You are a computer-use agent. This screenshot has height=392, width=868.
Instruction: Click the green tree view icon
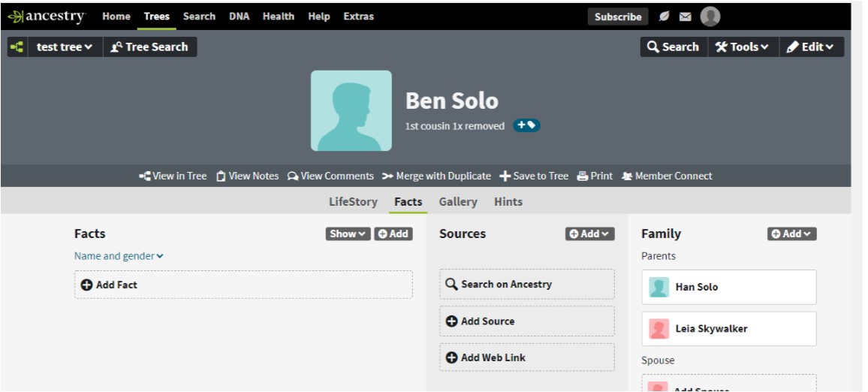17,47
